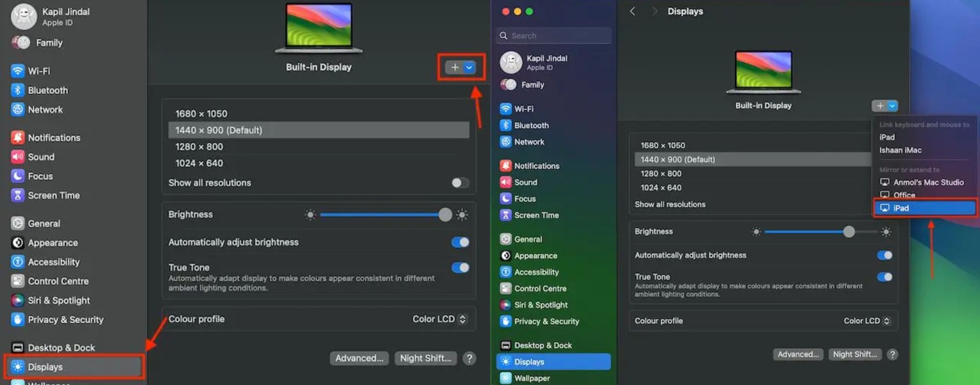This screenshot has height=385, width=980.
Task: Click the Brightness slider knob in left window
Action: coord(445,215)
